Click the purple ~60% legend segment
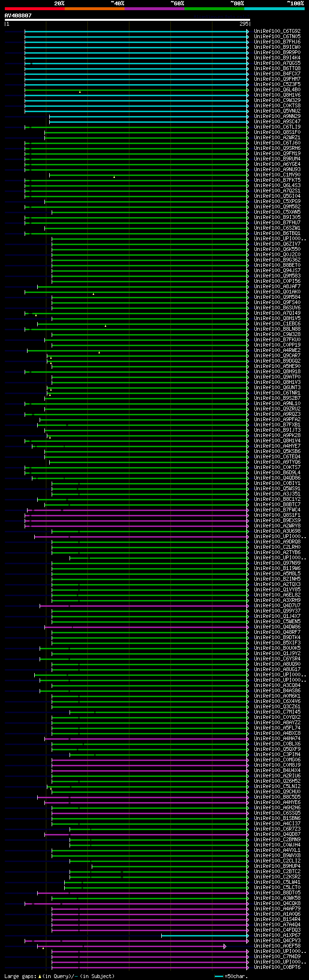This screenshot has width=309, height=980. point(154,9)
